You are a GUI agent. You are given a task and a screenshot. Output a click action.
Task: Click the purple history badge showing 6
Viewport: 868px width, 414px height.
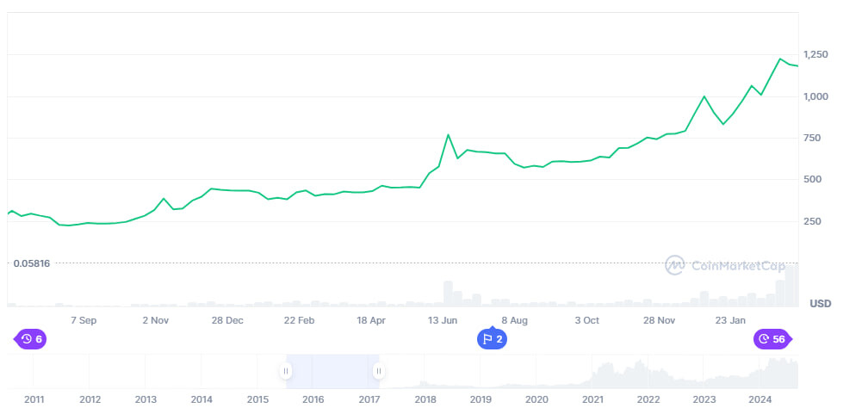[x=31, y=339]
